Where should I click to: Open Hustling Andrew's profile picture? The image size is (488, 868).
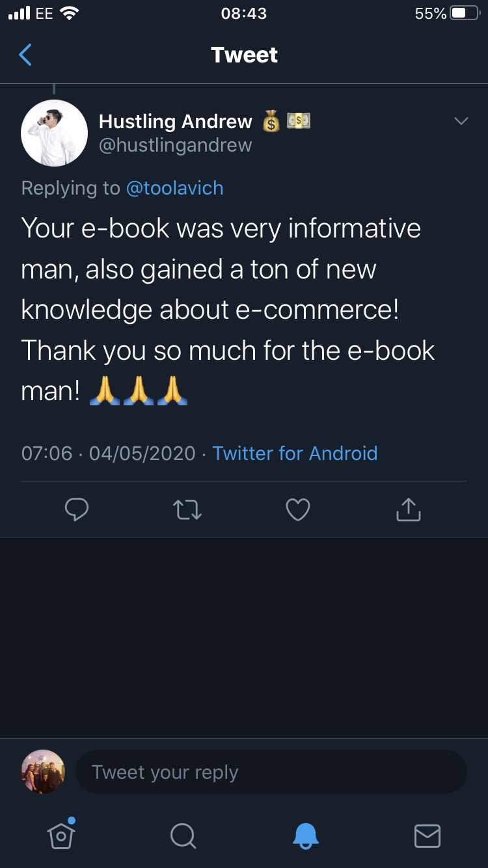55,133
